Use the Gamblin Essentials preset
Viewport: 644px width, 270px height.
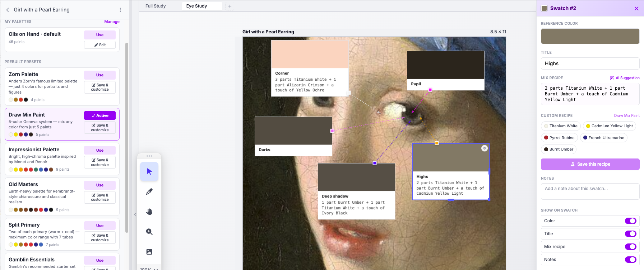point(100,260)
